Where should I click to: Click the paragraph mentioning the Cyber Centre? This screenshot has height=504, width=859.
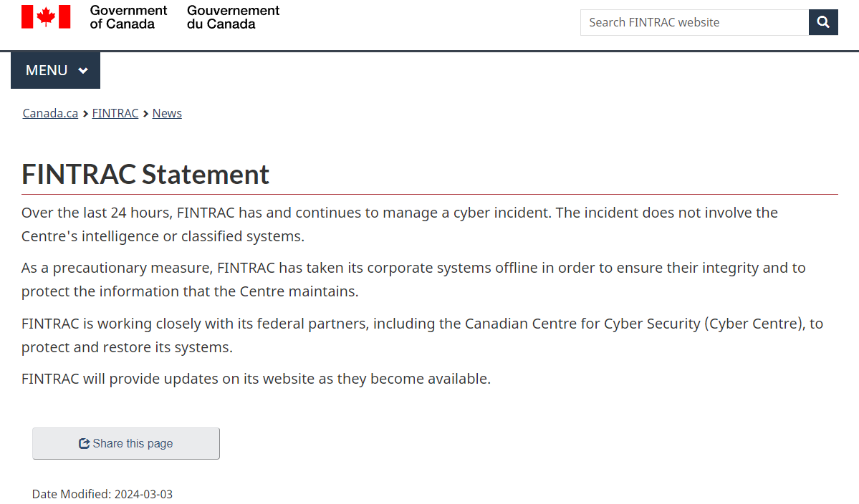(x=422, y=335)
